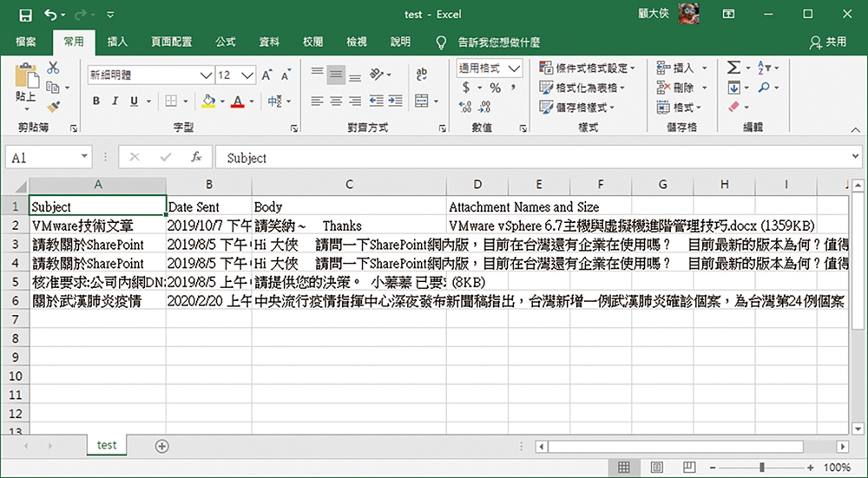
Task: Click the Find magnifier icon
Action: click(x=765, y=88)
